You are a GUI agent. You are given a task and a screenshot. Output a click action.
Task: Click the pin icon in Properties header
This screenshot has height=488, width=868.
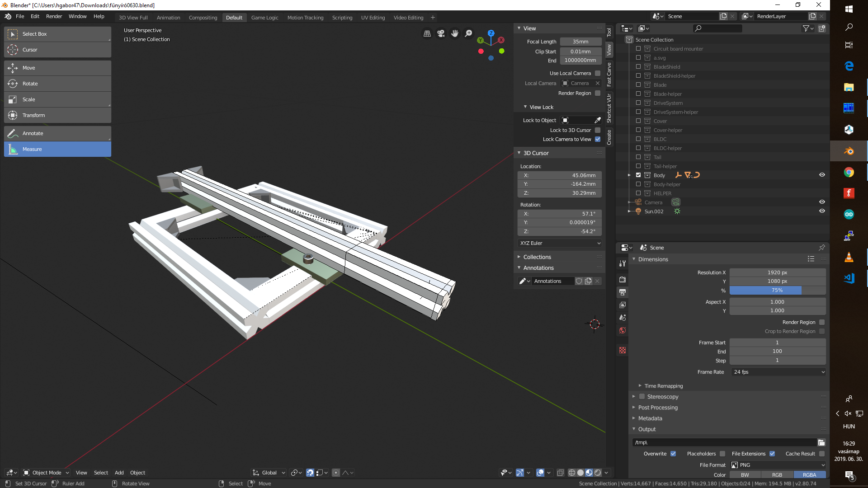pos(822,248)
